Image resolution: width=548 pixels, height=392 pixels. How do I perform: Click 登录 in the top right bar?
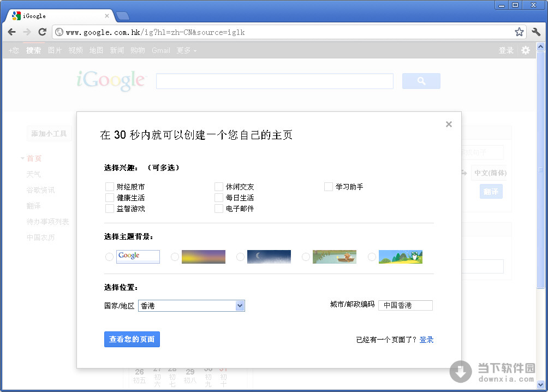tap(506, 50)
